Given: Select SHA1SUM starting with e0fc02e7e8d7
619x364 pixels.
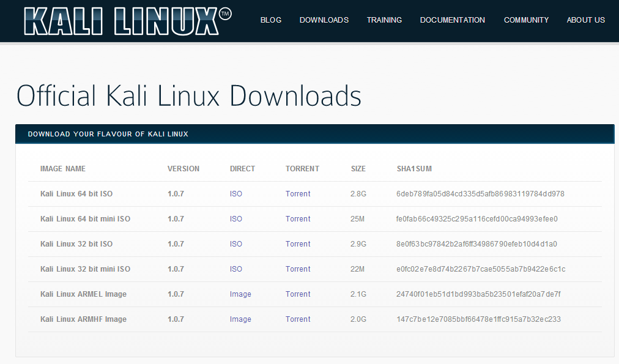Looking at the screenshot, I should (x=481, y=269).
